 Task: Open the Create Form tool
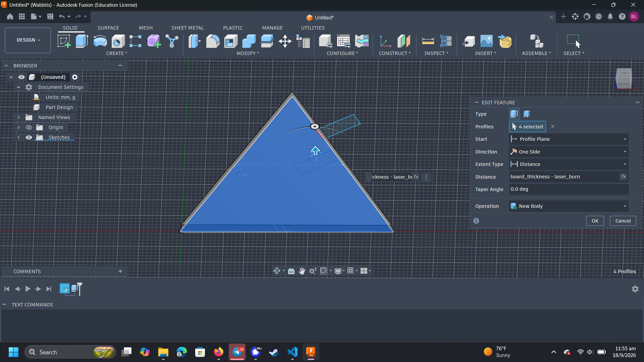point(154,41)
